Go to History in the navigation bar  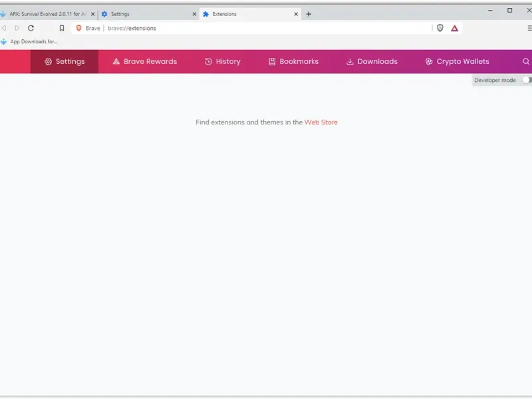pos(223,61)
